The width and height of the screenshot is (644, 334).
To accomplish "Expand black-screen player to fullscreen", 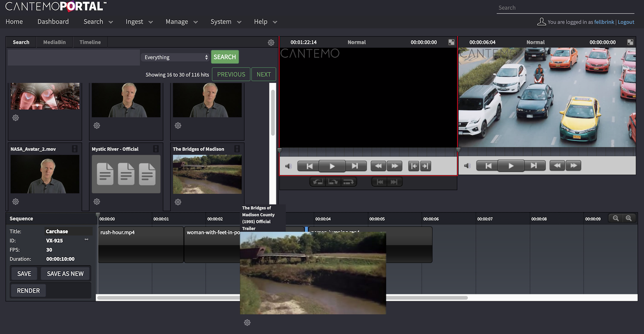I will pos(451,42).
